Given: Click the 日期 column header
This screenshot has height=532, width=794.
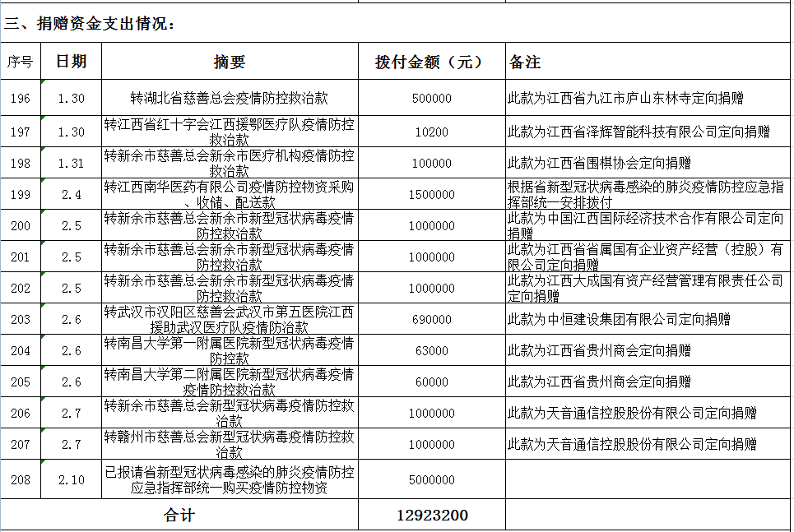Looking at the screenshot, I should pos(71,61).
